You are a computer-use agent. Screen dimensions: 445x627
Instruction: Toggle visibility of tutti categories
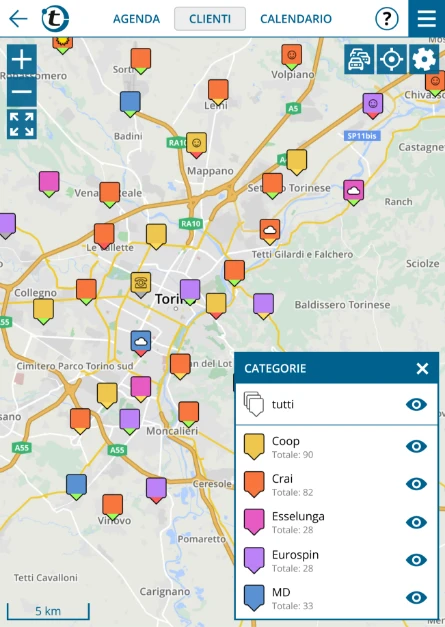pos(416,404)
